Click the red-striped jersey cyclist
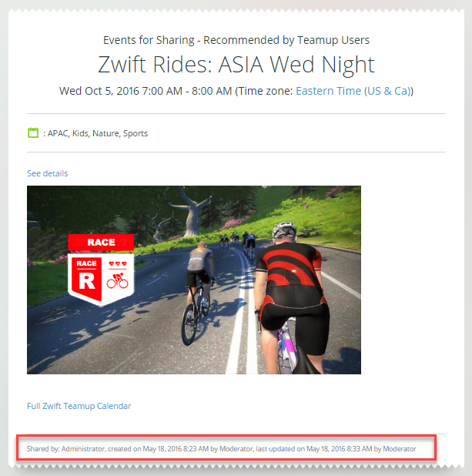 [291, 297]
